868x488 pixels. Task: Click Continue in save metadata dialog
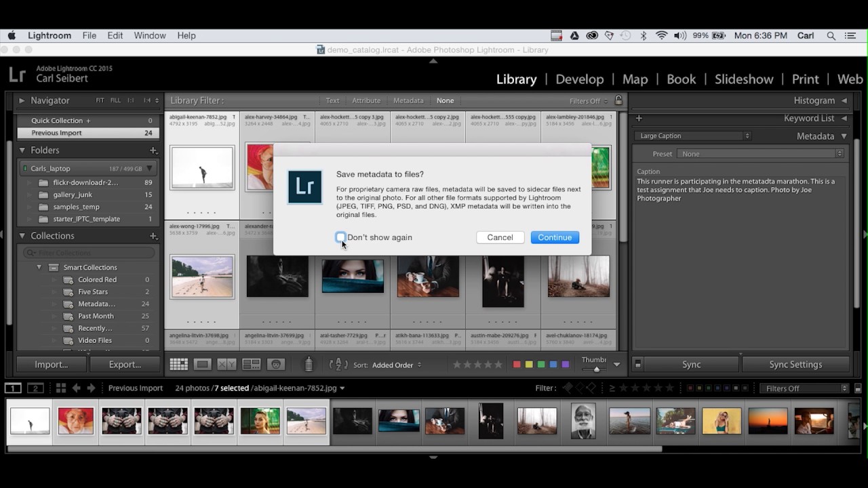pyautogui.click(x=555, y=237)
